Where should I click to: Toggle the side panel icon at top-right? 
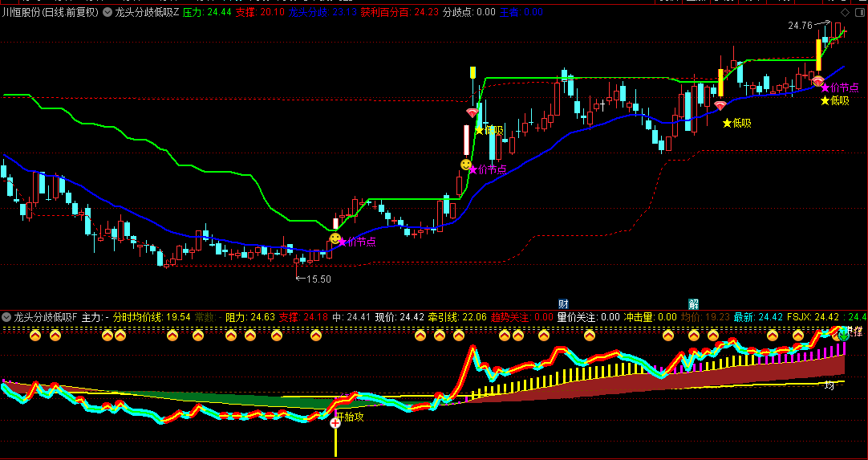pos(859,12)
